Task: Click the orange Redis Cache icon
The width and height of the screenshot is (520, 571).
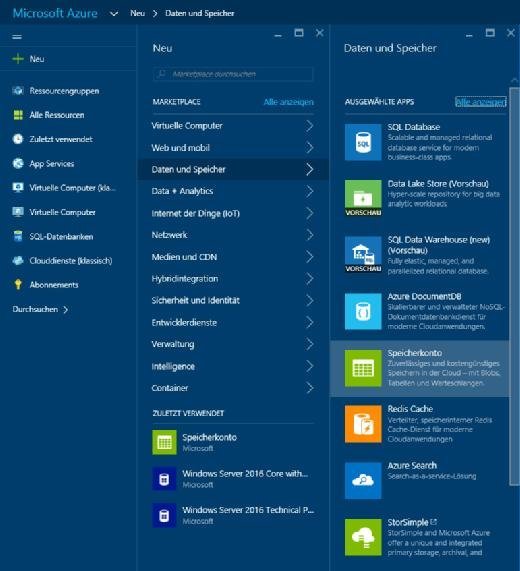Action: [x=363, y=424]
